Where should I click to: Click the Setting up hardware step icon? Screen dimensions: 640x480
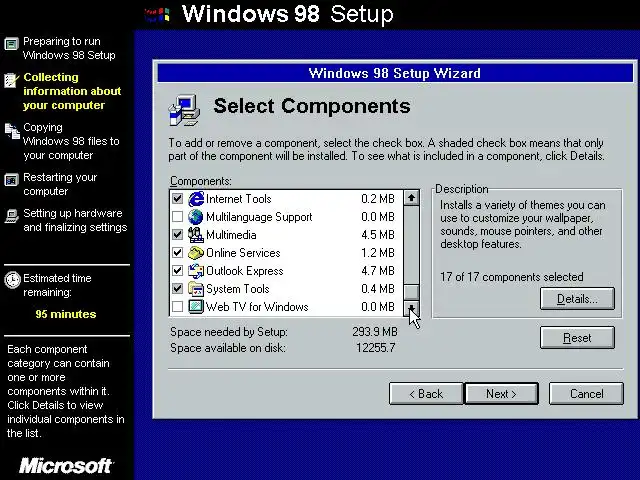[x=11, y=216]
